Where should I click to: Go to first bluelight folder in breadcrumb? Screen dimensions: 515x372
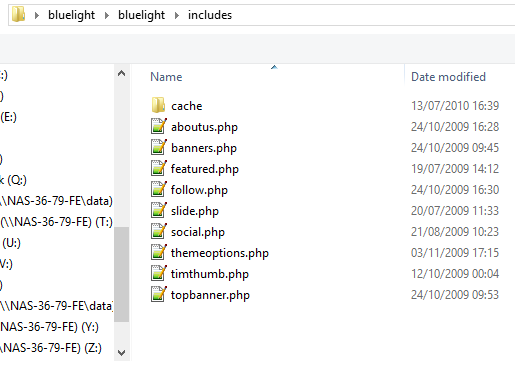point(72,15)
